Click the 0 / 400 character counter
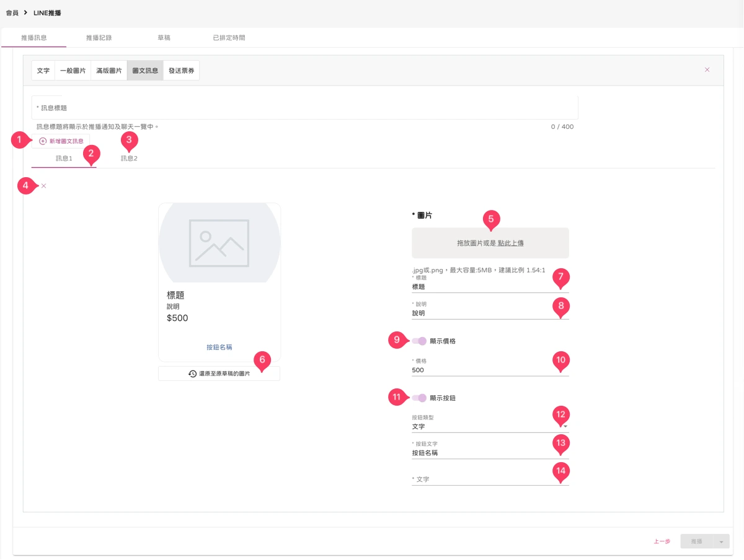The width and height of the screenshot is (744, 560). (562, 127)
